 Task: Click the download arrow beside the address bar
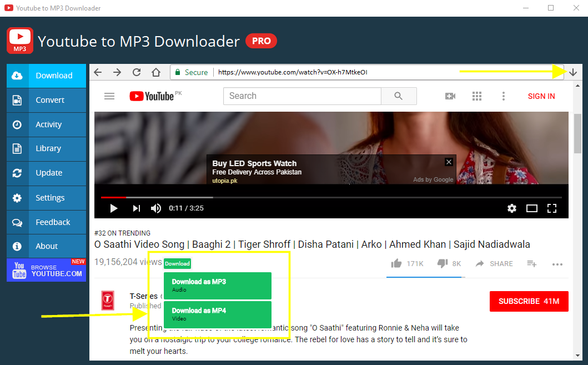(573, 72)
